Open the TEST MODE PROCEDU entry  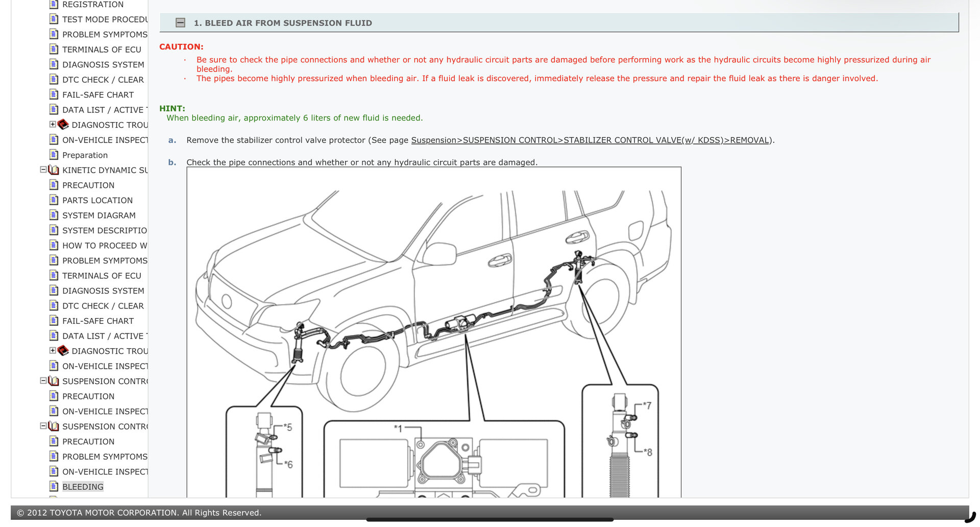tap(105, 19)
